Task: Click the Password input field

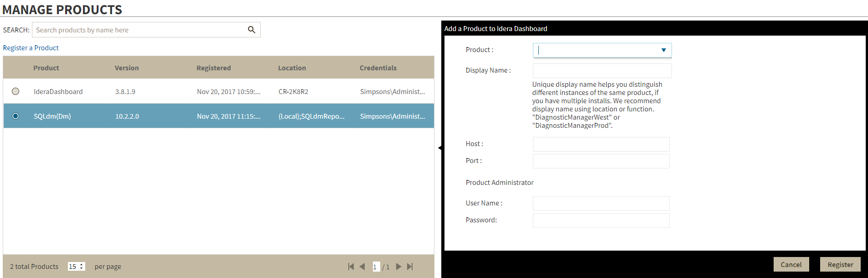Action: coord(601,220)
